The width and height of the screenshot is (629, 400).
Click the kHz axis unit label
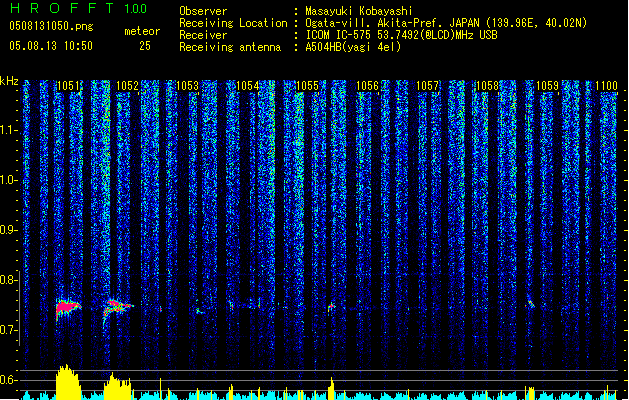click(9, 81)
